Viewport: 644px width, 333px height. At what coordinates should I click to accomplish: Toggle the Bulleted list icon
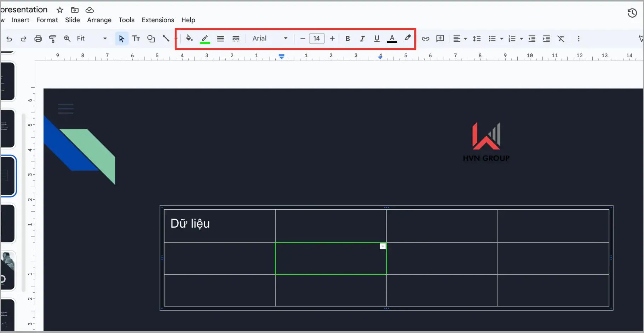492,39
